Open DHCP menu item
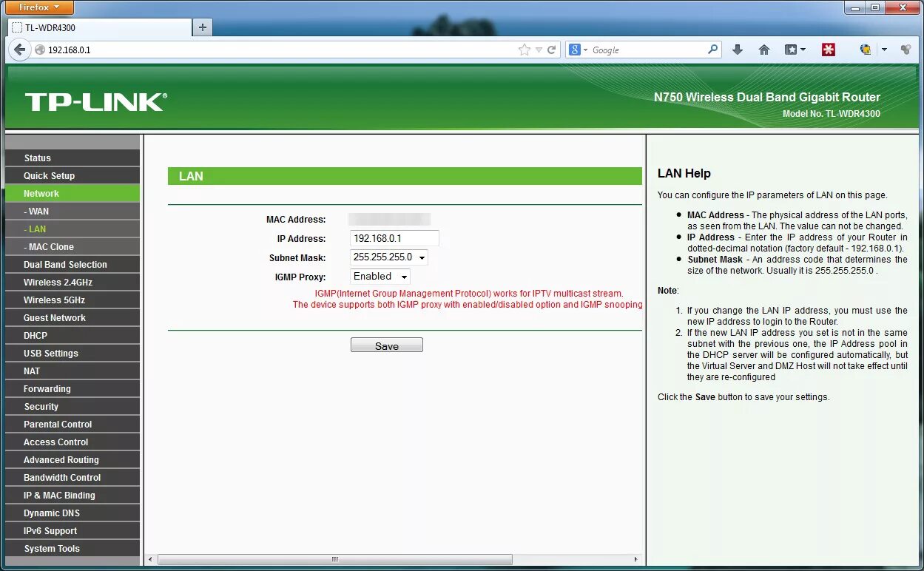The image size is (924, 571). pos(72,336)
